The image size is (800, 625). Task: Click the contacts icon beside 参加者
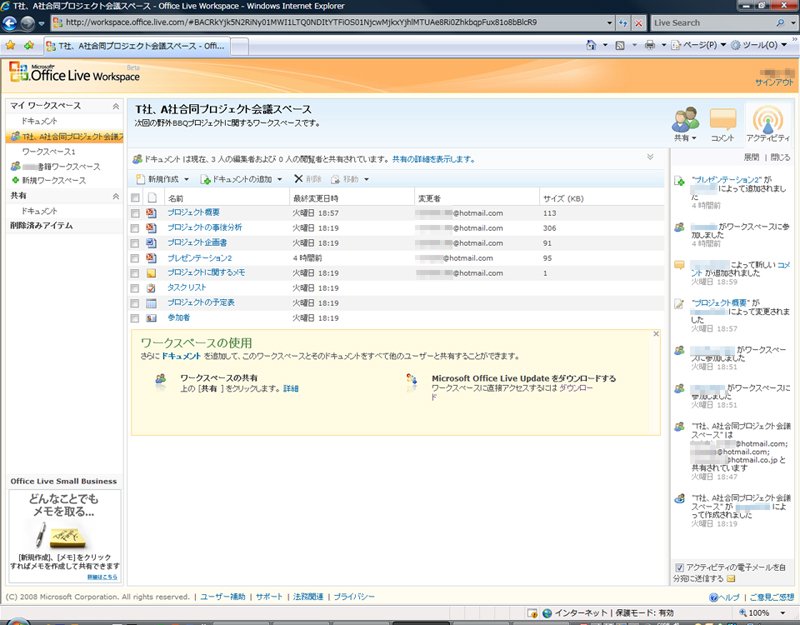coord(151,318)
